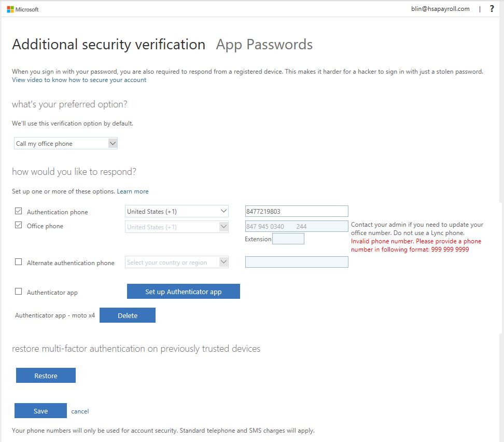Expand the Authentication phone country dropdown
Image resolution: width=504 pixels, height=442 pixels.
(176, 211)
